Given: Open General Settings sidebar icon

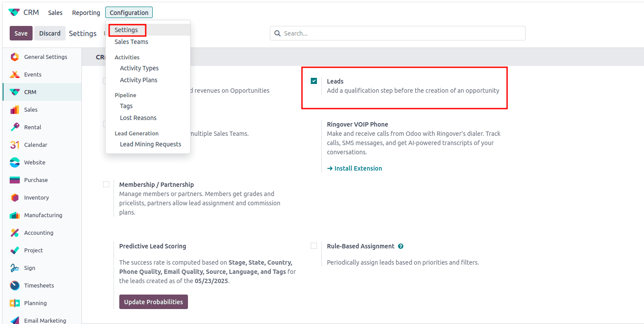Looking at the screenshot, I should tap(15, 57).
